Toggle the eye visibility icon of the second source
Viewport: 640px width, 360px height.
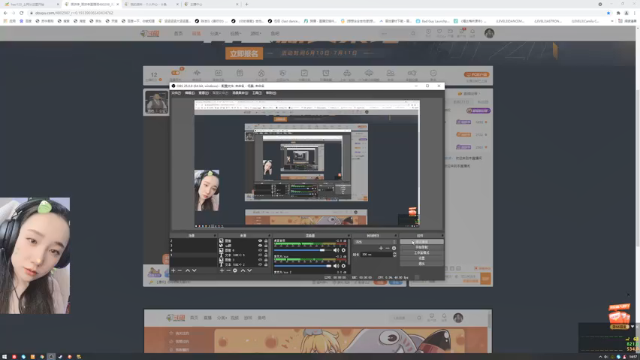point(260,245)
